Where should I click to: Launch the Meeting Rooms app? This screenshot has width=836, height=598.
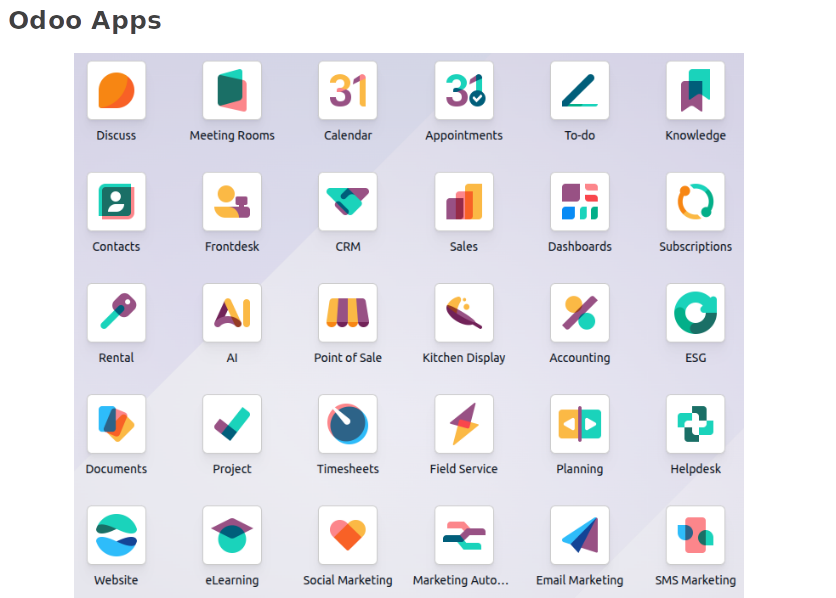(232, 91)
